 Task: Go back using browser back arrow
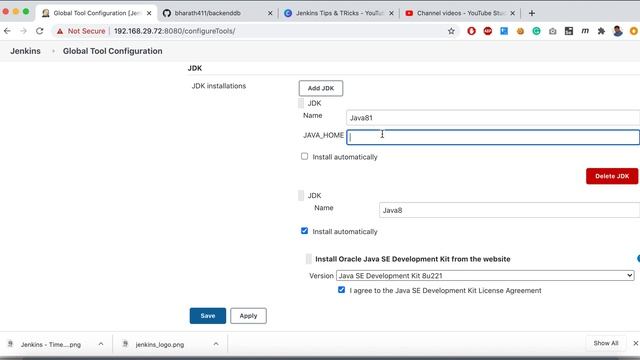[7, 31]
